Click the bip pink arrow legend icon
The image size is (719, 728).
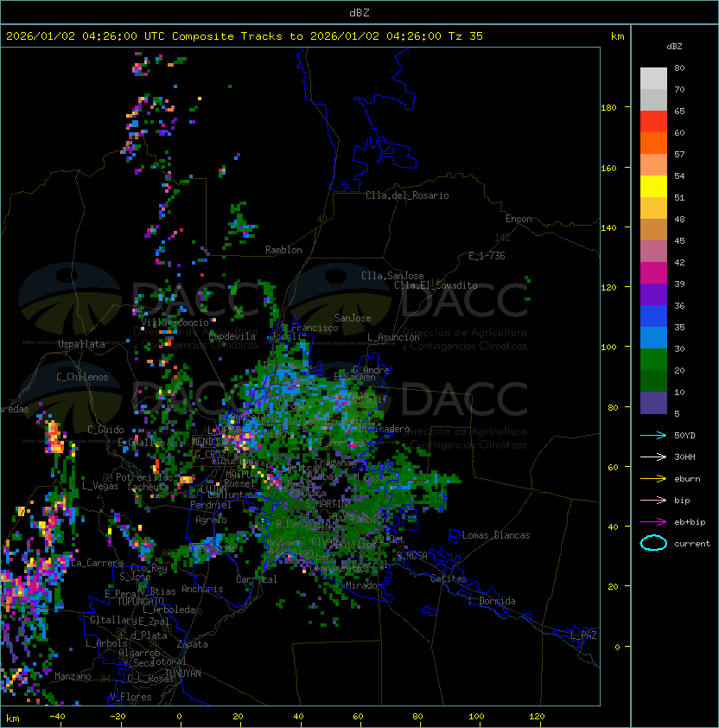point(653,500)
